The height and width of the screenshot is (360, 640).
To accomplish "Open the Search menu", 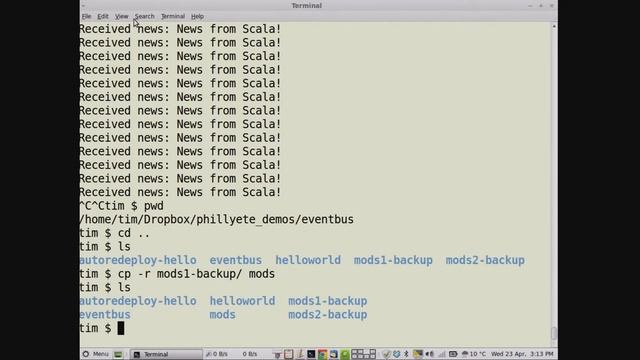I will pyautogui.click(x=144, y=16).
